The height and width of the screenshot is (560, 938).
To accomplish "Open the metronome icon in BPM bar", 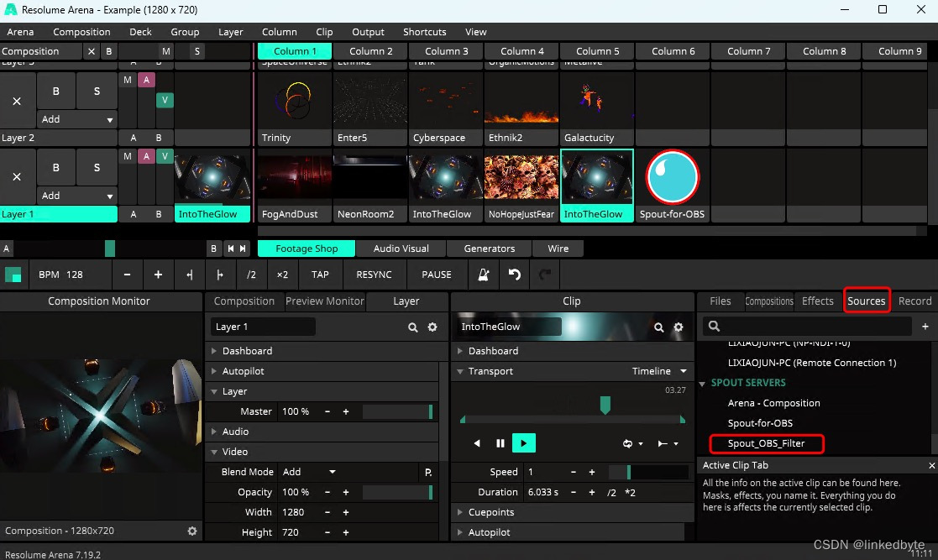I will [x=484, y=275].
